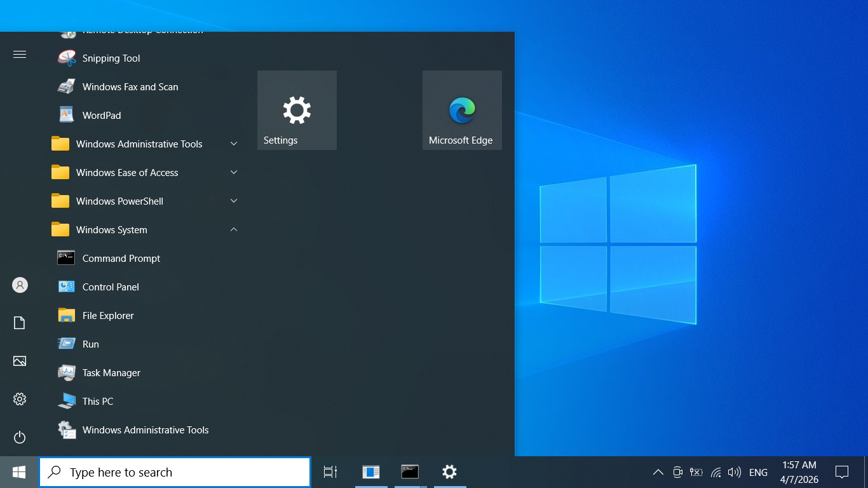Image resolution: width=868 pixels, height=488 pixels.
Task: Open Task Manager
Action: click(x=111, y=373)
